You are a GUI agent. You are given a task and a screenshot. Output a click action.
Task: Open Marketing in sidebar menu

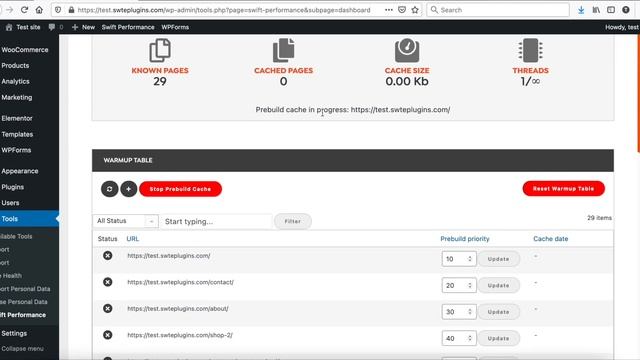[17, 97]
